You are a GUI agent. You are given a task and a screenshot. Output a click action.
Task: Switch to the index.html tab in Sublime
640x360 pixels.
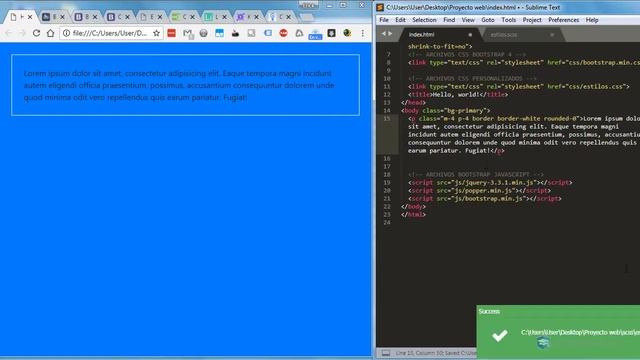439,35
